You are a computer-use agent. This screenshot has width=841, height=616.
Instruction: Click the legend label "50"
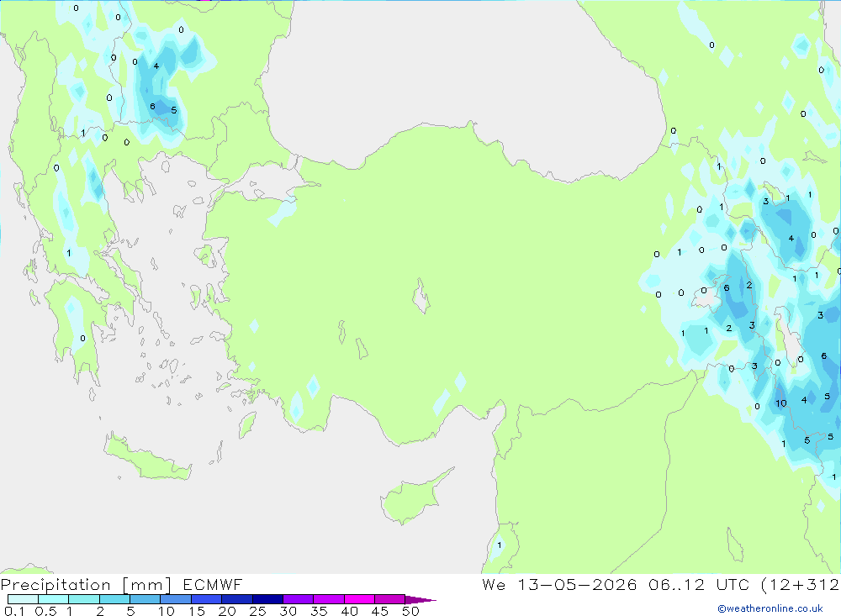click(x=410, y=611)
